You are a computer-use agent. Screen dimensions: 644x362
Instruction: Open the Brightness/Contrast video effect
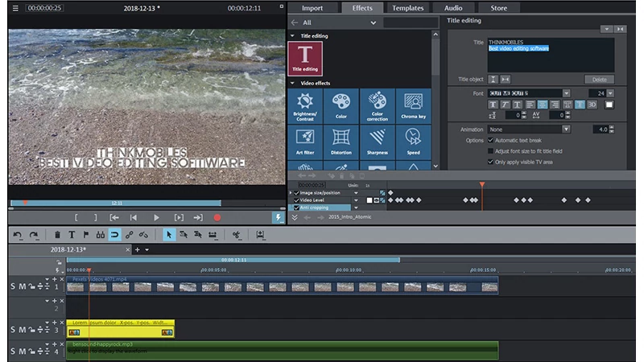pyautogui.click(x=305, y=106)
